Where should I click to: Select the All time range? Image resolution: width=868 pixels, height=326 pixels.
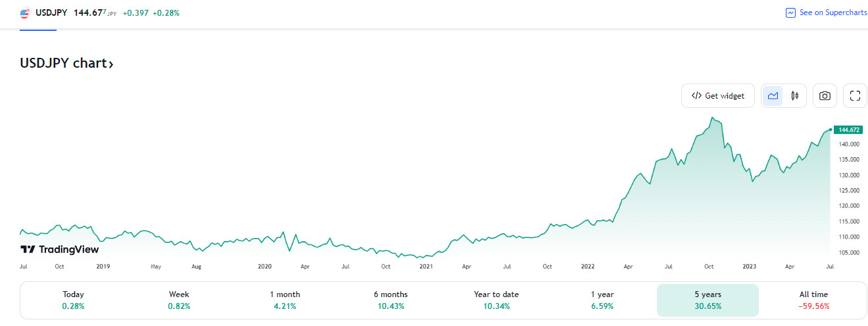(815, 300)
